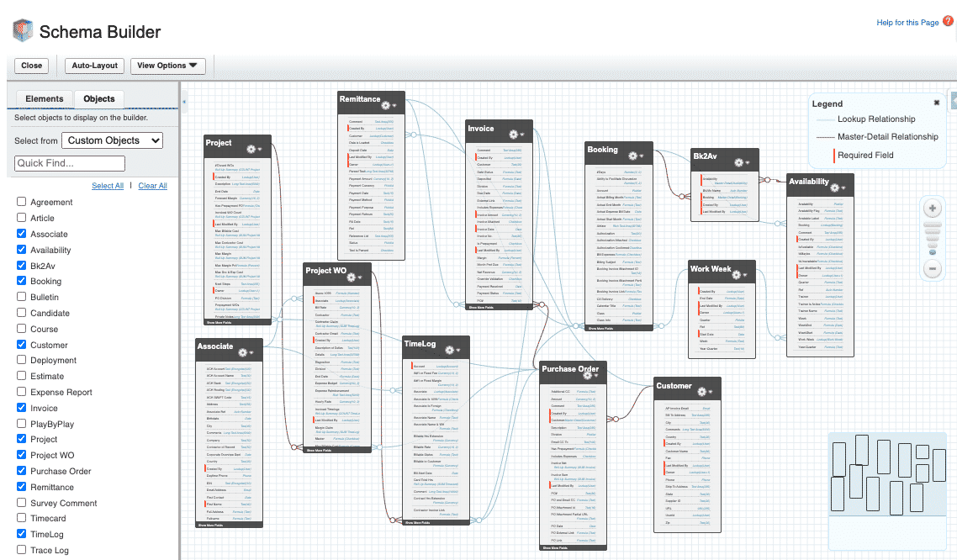957x560 pixels.
Task: Open the Work Week object gear menu
Action: pos(738,274)
